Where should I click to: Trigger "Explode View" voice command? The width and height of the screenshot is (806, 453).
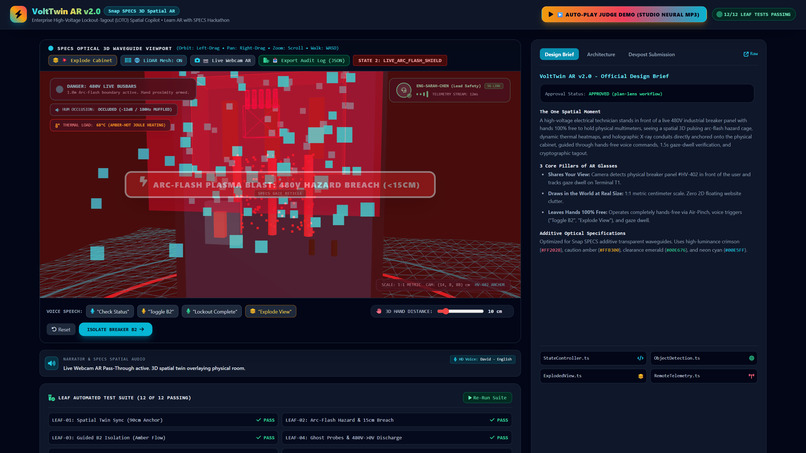tap(270, 312)
